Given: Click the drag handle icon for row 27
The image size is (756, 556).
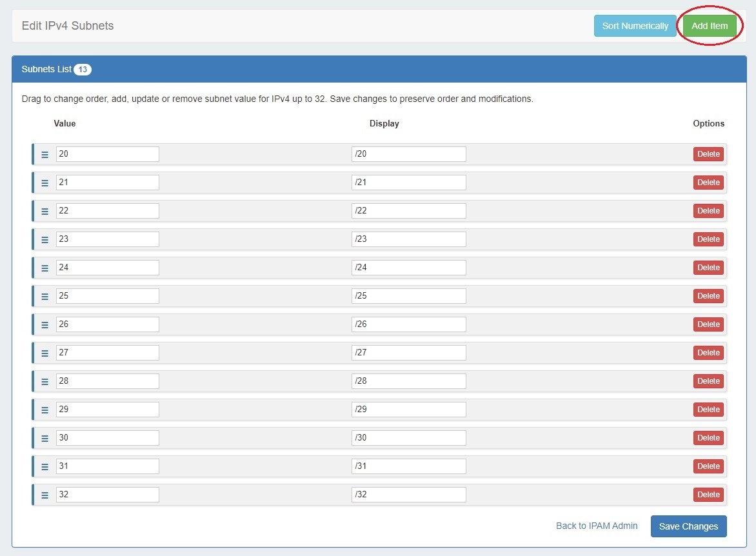Looking at the screenshot, I should [45, 353].
